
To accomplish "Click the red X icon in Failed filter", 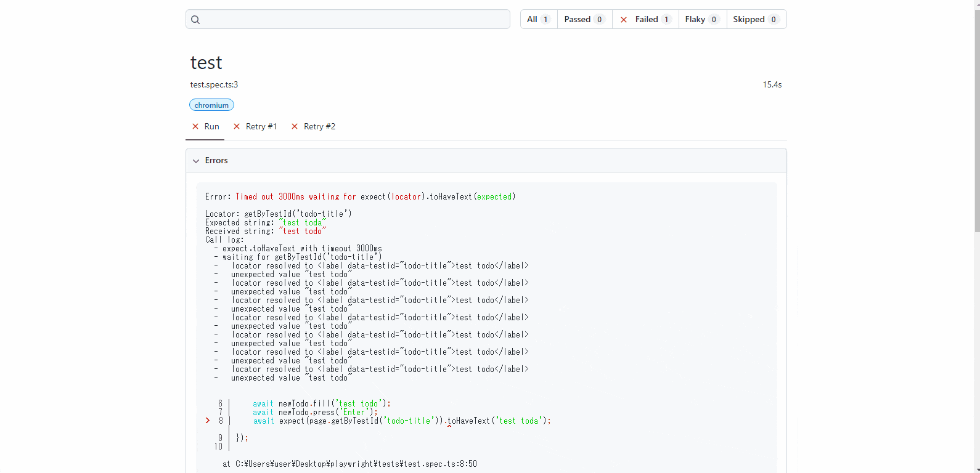I will (x=624, y=20).
